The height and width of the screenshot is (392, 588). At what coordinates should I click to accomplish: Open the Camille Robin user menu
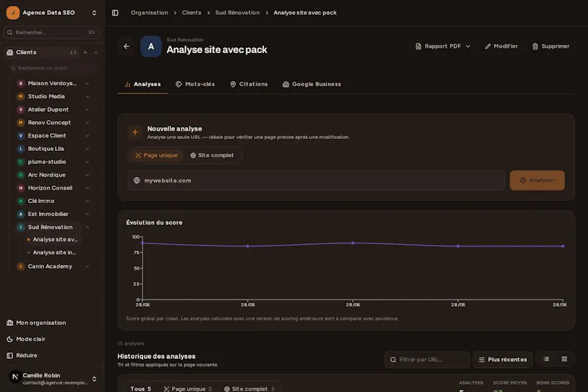[52, 379]
